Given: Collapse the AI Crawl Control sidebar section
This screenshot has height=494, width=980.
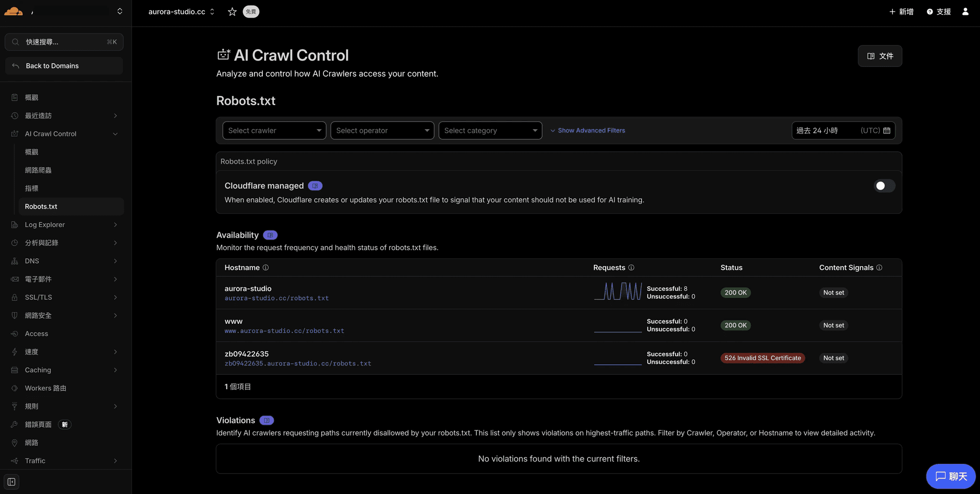Looking at the screenshot, I should [x=115, y=134].
